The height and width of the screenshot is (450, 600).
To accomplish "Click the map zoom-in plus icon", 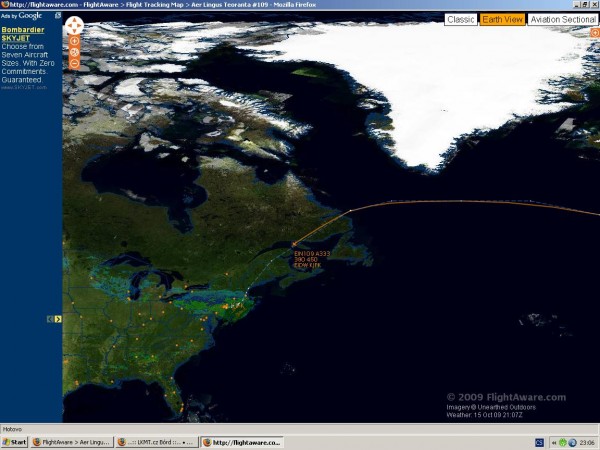I will click(x=74, y=41).
